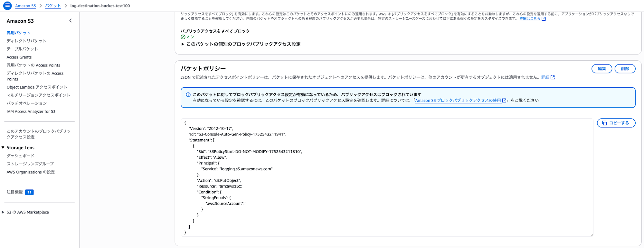Open 注目機能 in sidebar

pyautogui.click(x=15, y=192)
